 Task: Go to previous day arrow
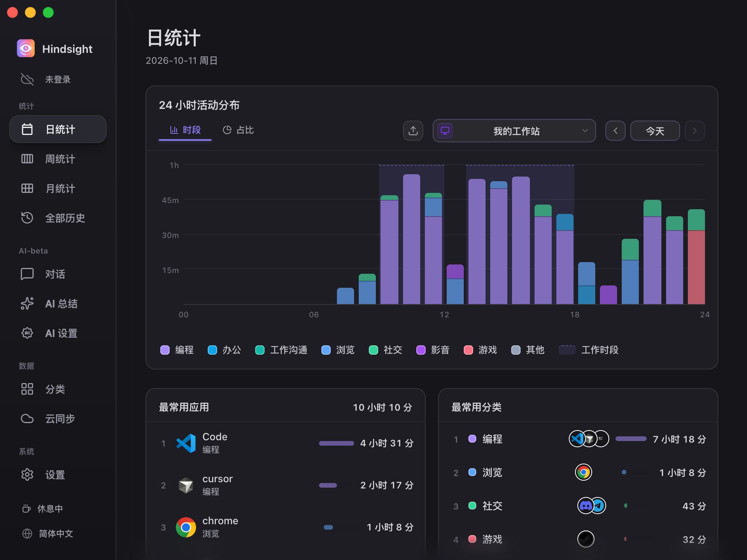tap(615, 131)
